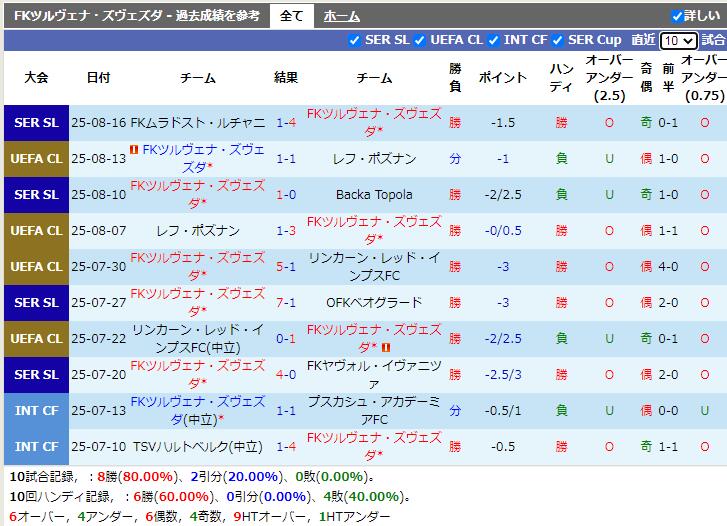Switch to the ホーム tab
The image size is (727, 526).
click(x=342, y=16)
